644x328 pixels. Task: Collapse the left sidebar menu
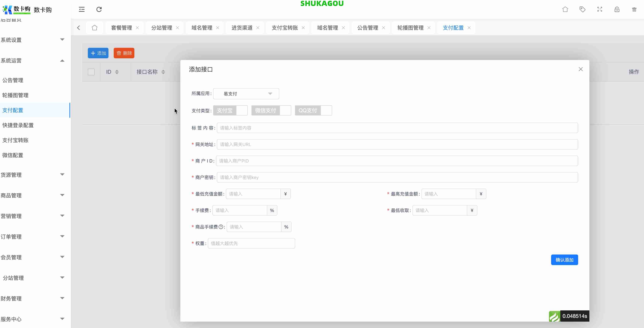click(x=81, y=10)
